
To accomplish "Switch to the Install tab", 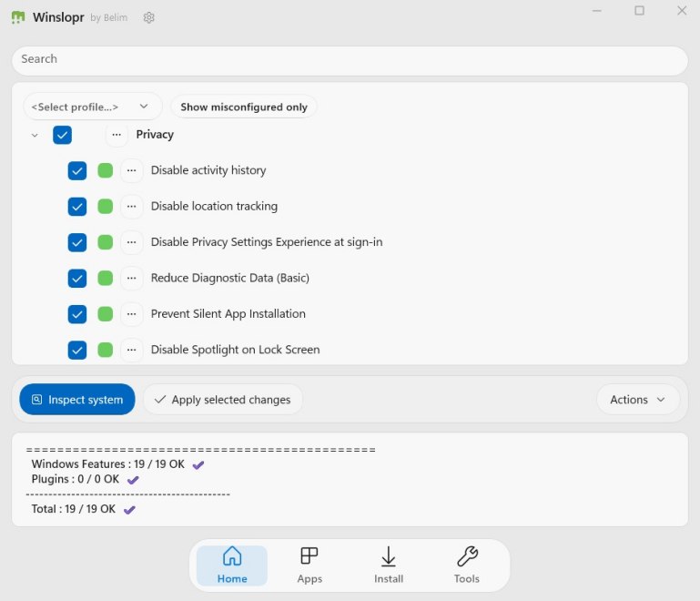I will 389,565.
